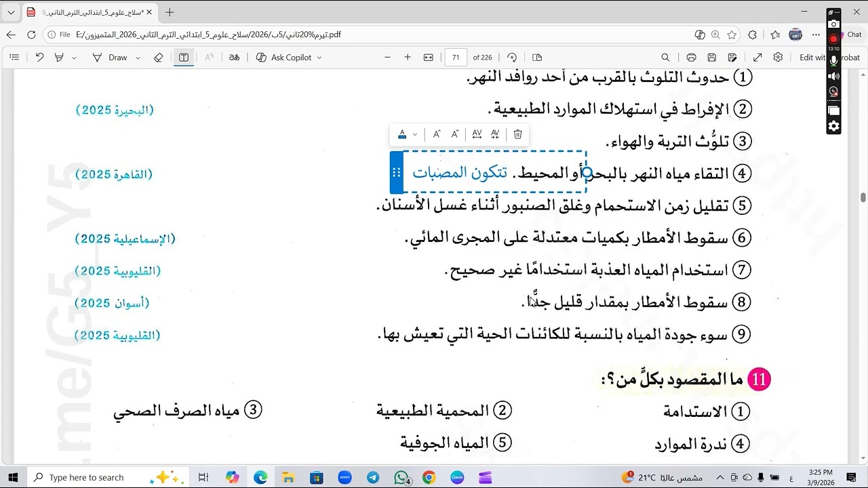Click Edit with Acrobat button
Image resolution: width=868 pixels, height=488 pixels.
pyautogui.click(x=829, y=58)
